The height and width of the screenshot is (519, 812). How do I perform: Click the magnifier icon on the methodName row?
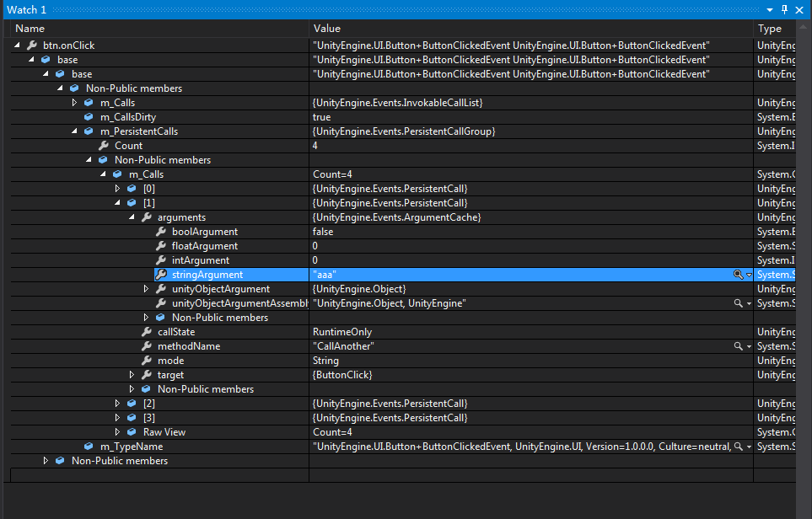point(738,346)
